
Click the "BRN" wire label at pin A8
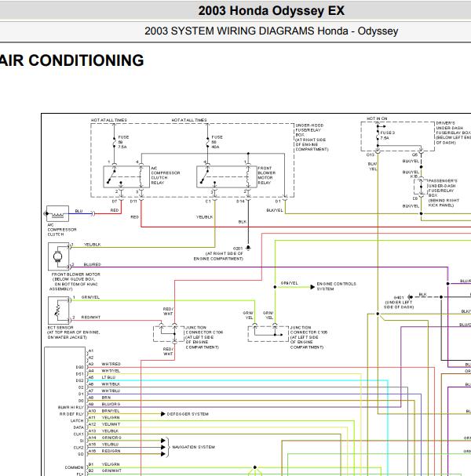coord(106,398)
